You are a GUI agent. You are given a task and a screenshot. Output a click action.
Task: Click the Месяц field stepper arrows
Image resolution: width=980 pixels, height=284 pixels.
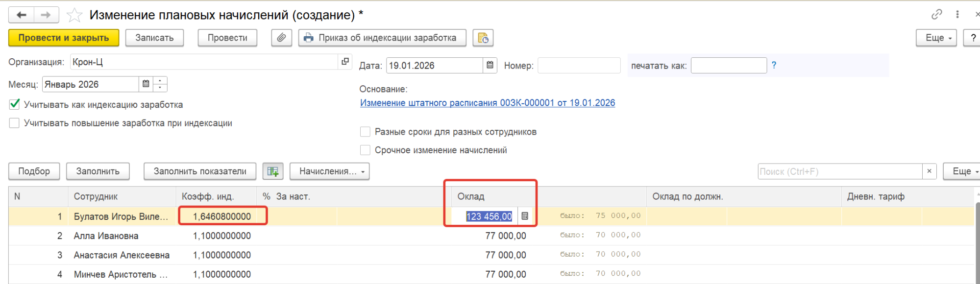(x=160, y=84)
